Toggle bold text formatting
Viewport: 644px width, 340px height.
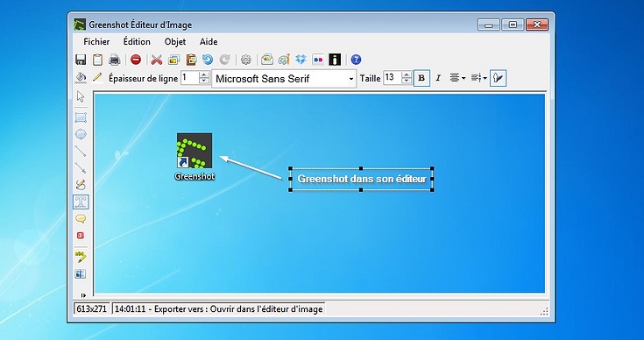click(421, 78)
